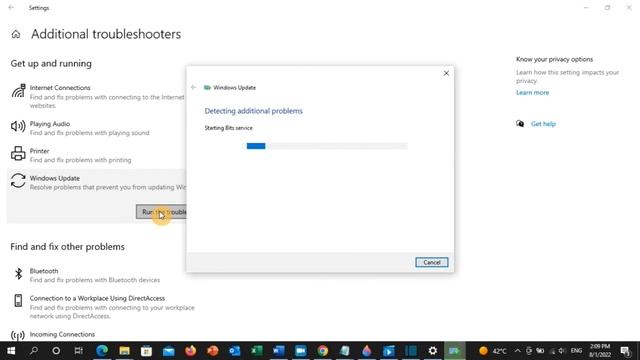The width and height of the screenshot is (640, 360).
Task: Open weather widget showing 42°C
Action: (x=493, y=351)
